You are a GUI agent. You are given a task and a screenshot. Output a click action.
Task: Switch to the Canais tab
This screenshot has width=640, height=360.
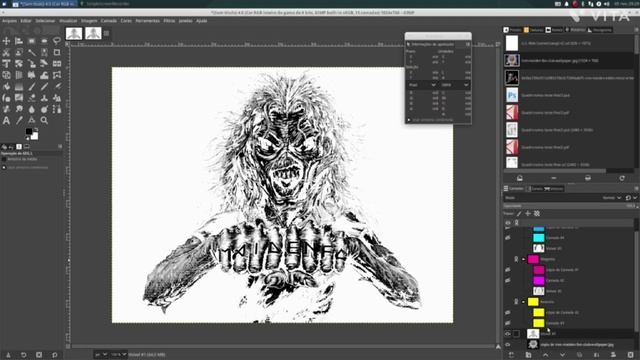pos(534,189)
